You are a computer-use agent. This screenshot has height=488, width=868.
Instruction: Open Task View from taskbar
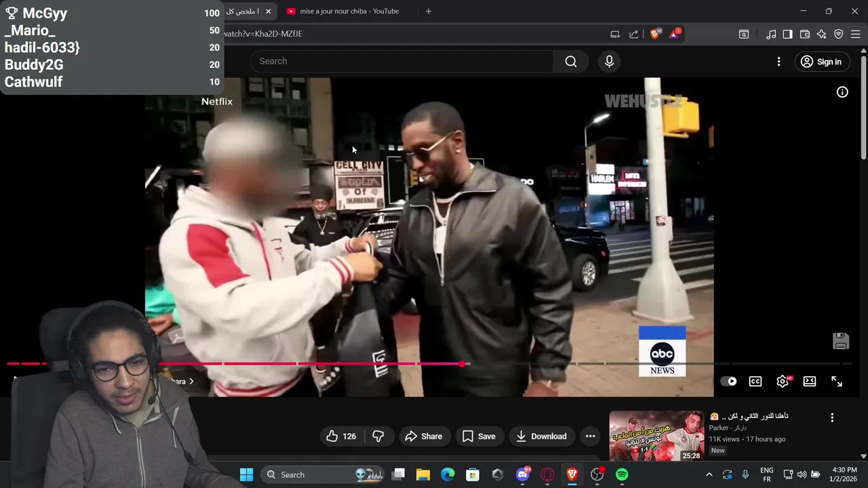click(x=398, y=474)
